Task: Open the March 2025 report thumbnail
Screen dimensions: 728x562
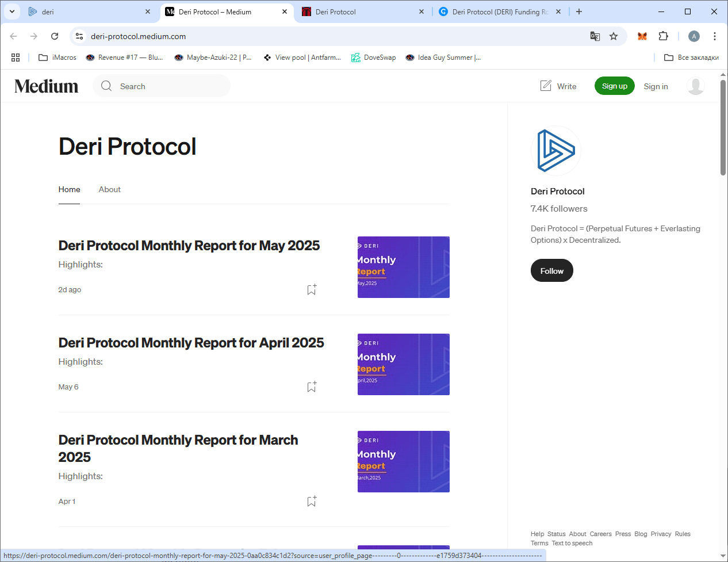Action: click(x=404, y=461)
